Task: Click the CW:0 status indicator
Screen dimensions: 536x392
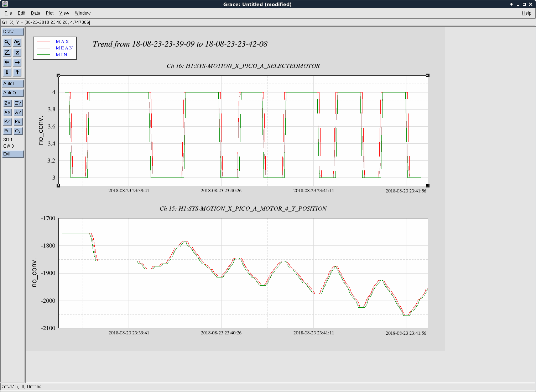Action: pos(9,146)
